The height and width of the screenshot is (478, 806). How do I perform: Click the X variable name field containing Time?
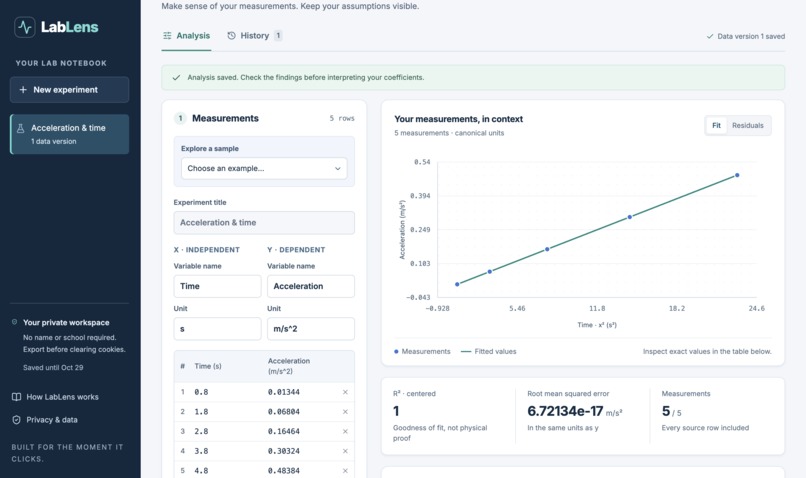pyautogui.click(x=217, y=286)
